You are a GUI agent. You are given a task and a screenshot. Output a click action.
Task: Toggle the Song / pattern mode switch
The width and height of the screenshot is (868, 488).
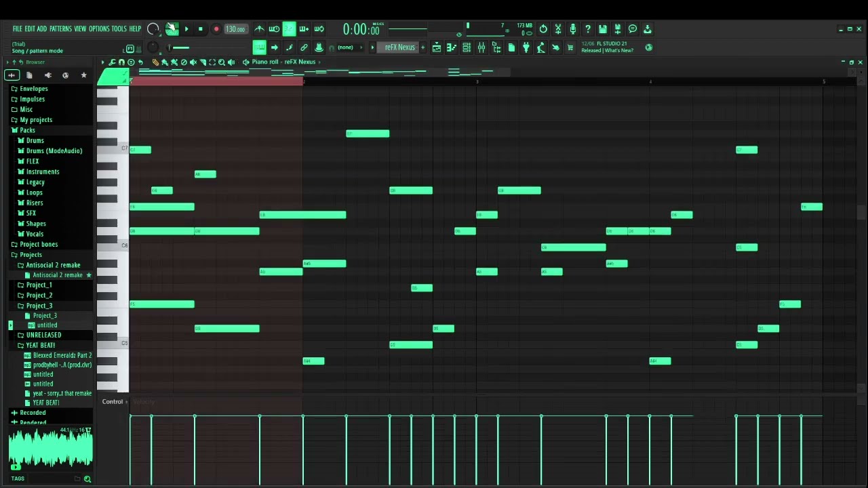tap(172, 28)
